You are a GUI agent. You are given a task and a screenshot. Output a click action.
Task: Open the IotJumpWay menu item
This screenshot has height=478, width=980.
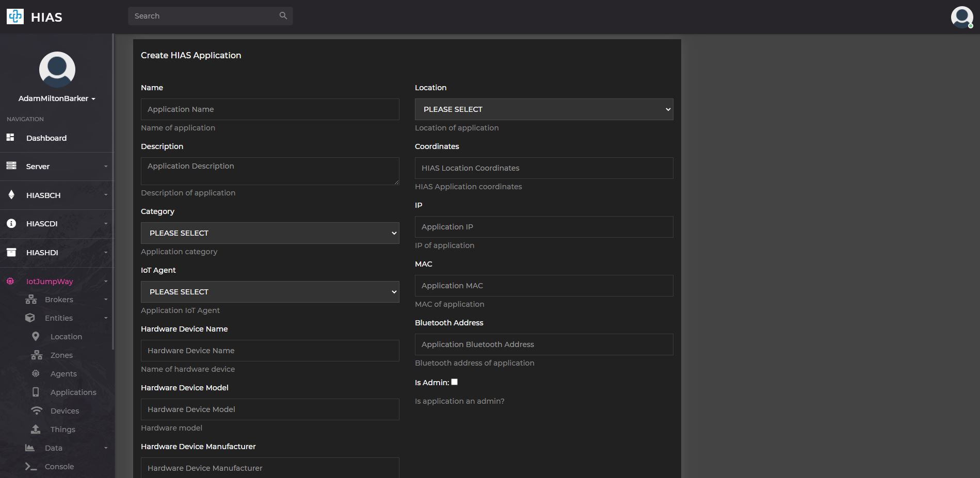50,282
